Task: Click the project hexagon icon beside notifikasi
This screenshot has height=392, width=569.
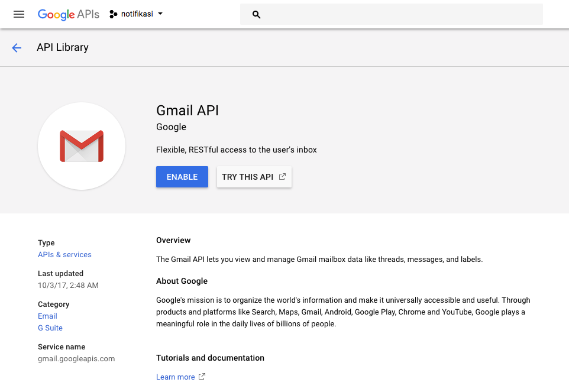Action: (x=113, y=14)
